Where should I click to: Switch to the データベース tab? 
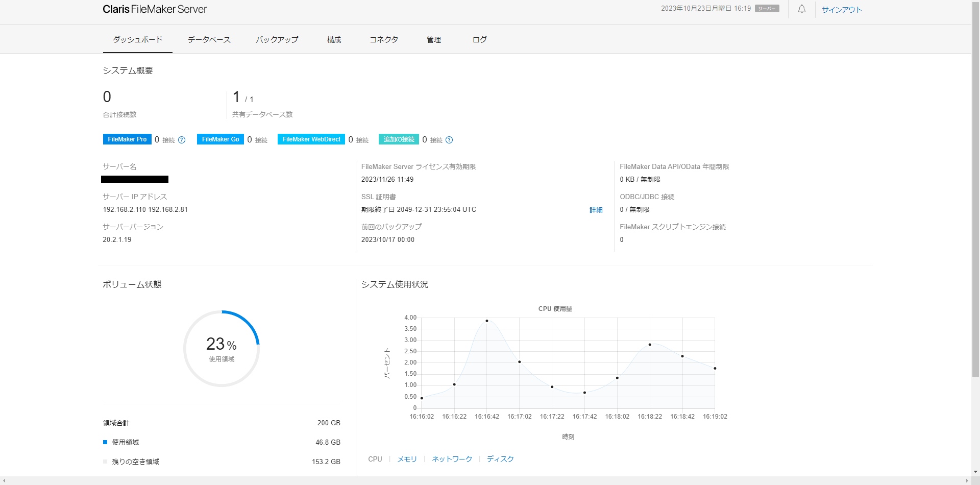209,40
